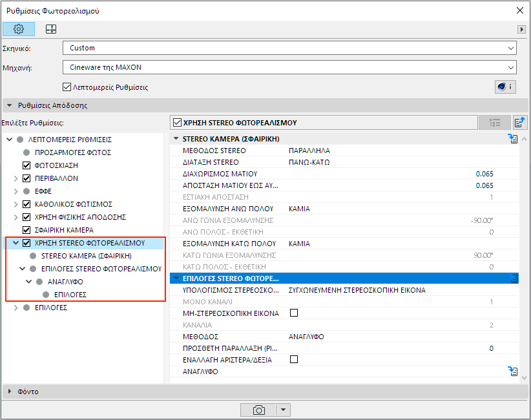Click gray dot beside ΛΕΠΤΟΜΕΡΕΙΣ ΡΥΘΜΙΣΕΙΣ
The width and height of the screenshot is (531, 420).
tap(20, 139)
